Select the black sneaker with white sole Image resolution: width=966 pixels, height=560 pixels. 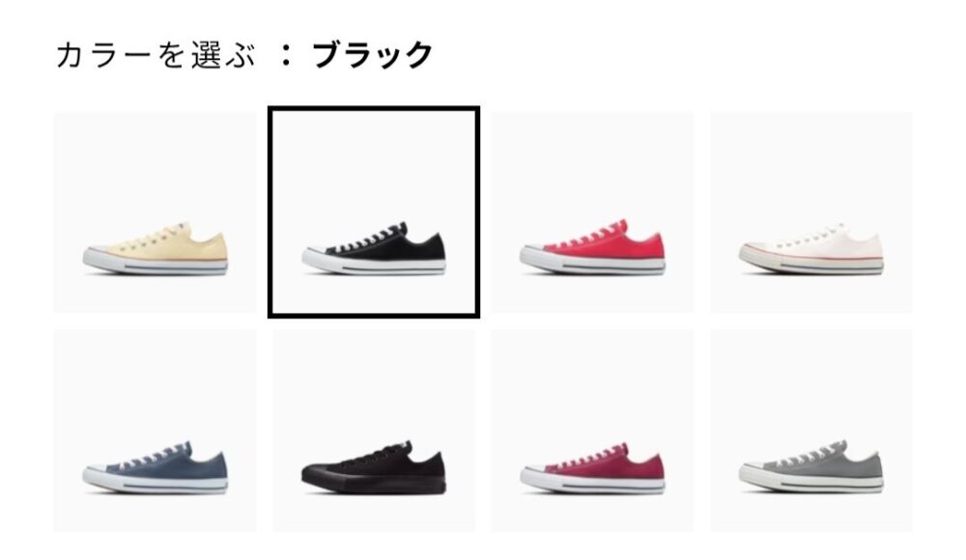click(374, 211)
